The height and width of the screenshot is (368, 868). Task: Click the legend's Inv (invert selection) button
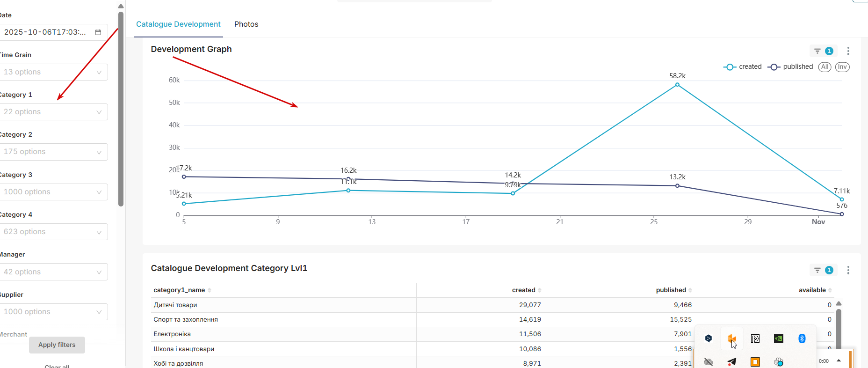[842, 67]
